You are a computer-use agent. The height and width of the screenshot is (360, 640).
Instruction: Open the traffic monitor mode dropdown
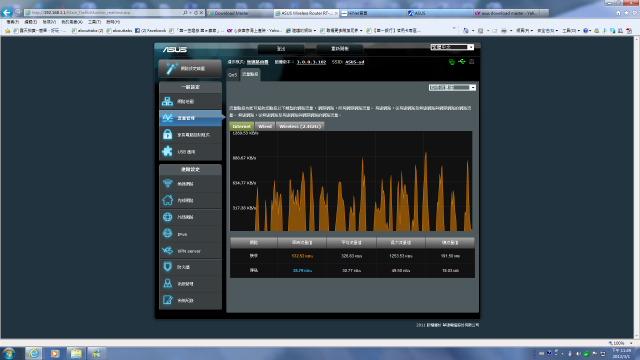452,87
